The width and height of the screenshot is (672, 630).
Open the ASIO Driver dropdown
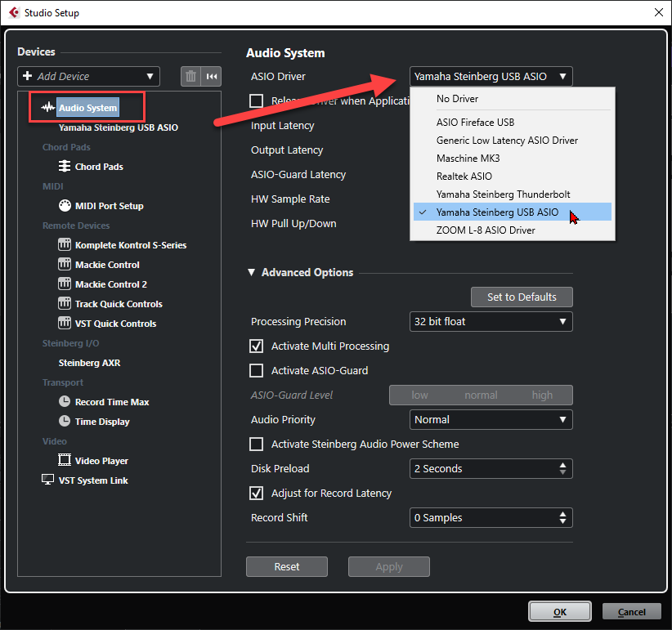491,77
